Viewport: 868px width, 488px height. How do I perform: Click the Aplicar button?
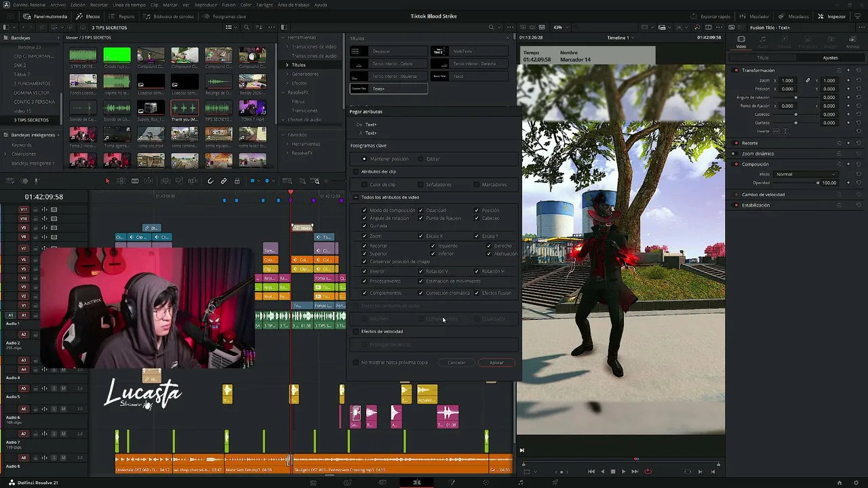coord(496,363)
